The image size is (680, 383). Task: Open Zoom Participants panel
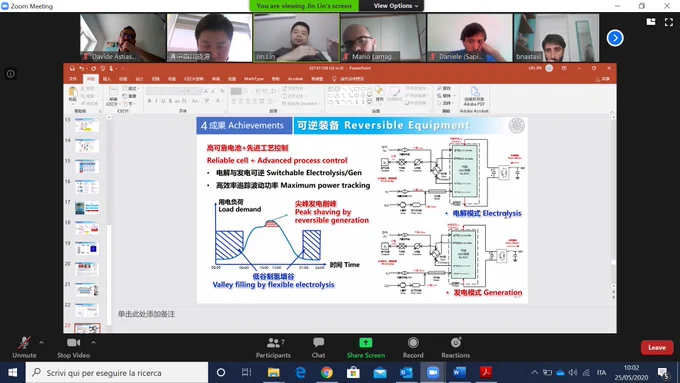coord(273,348)
